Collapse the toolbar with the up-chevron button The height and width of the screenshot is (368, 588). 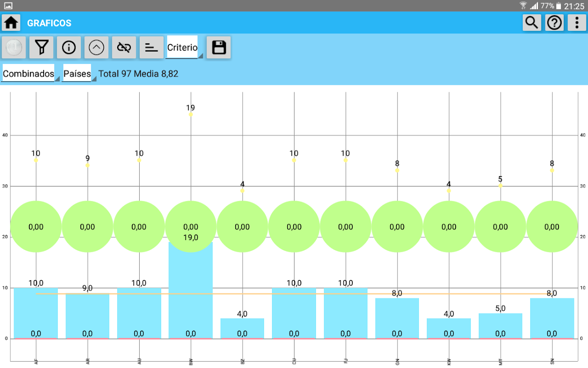tap(97, 48)
